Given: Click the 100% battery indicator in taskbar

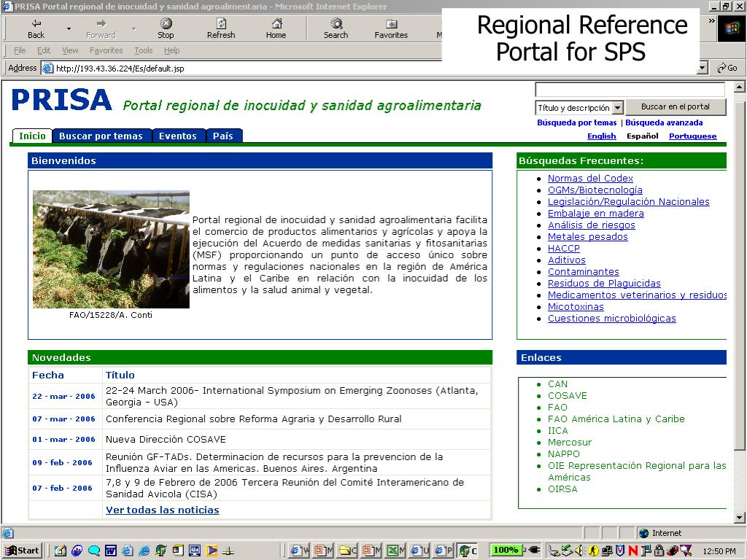Looking at the screenshot, I should 506,550.
